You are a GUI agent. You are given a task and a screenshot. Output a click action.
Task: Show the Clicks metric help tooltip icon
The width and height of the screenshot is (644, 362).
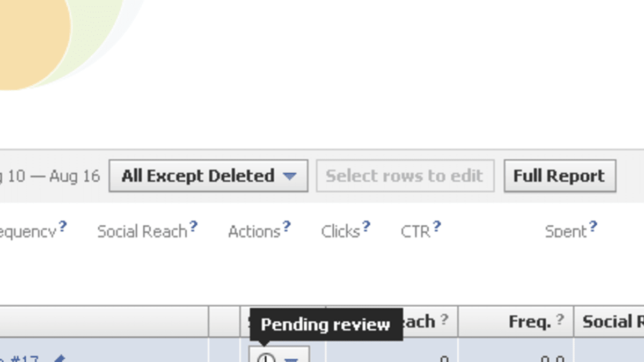coord(366,226)
